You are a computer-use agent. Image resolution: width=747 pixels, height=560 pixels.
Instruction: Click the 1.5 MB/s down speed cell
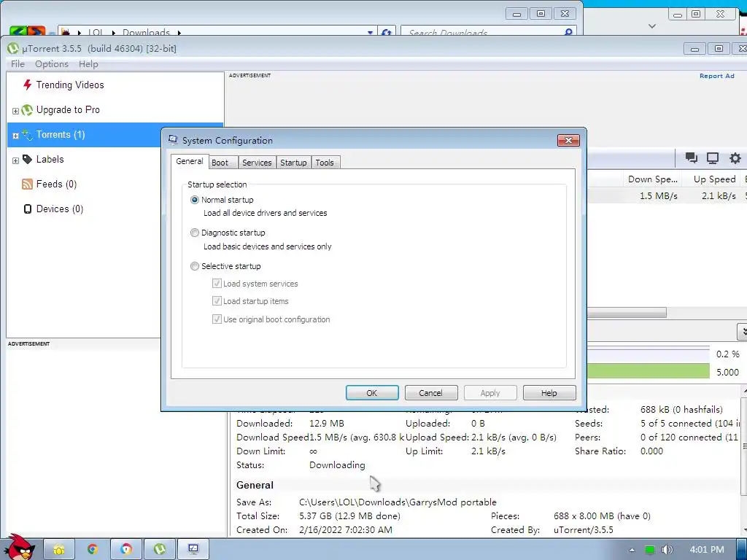(x=659, y=196)
